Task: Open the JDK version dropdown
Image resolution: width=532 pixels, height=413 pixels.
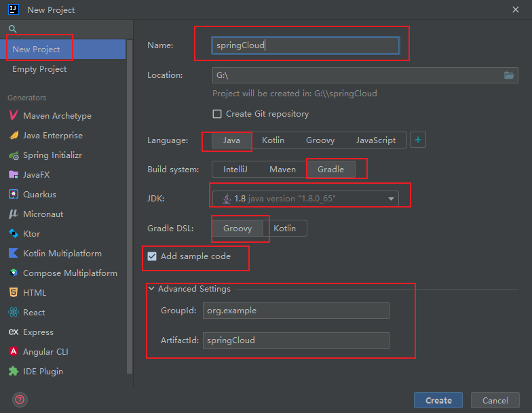Action: tap(305, 199)
